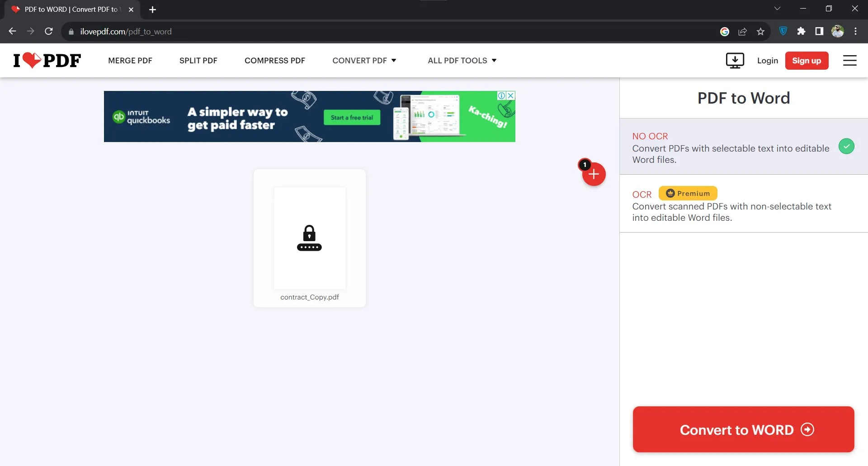Screen dimensions: 868x466
Task: Bookmark the page with the star icon
Action: pyautogui.click(x=761, y=31)
